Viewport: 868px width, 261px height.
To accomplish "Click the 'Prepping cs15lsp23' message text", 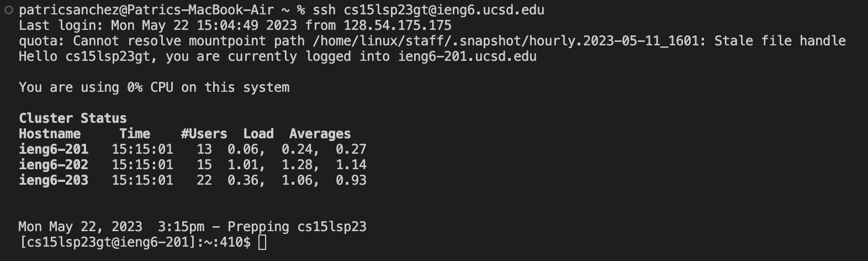I will (x=297, y=227).
